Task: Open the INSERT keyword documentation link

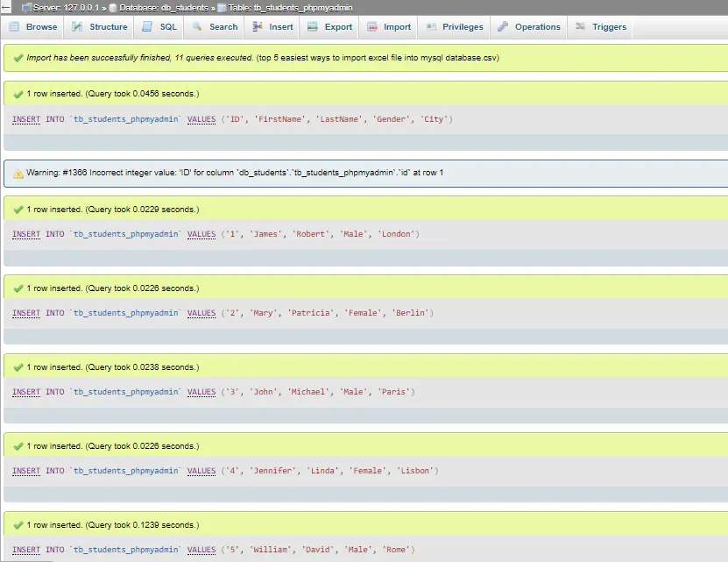Action: [x=25, y=118]
